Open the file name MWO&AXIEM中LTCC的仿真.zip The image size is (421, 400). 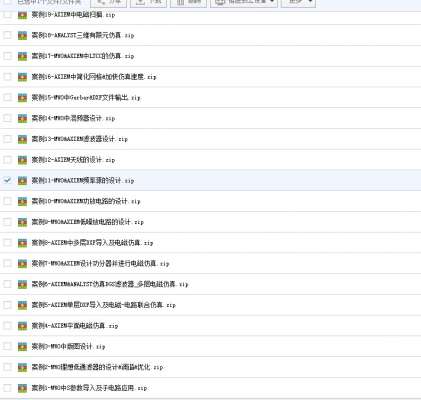(x=83, y=56)
